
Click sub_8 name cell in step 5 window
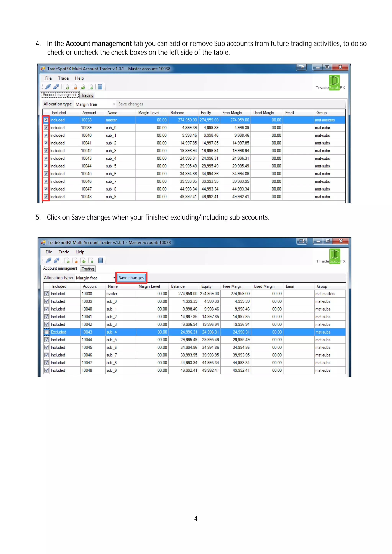(120, 363)
